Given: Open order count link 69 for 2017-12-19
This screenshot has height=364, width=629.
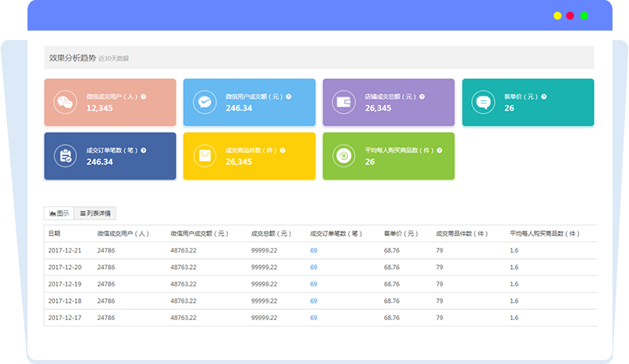Looking at the screenshot, I should tap(313, 283).
